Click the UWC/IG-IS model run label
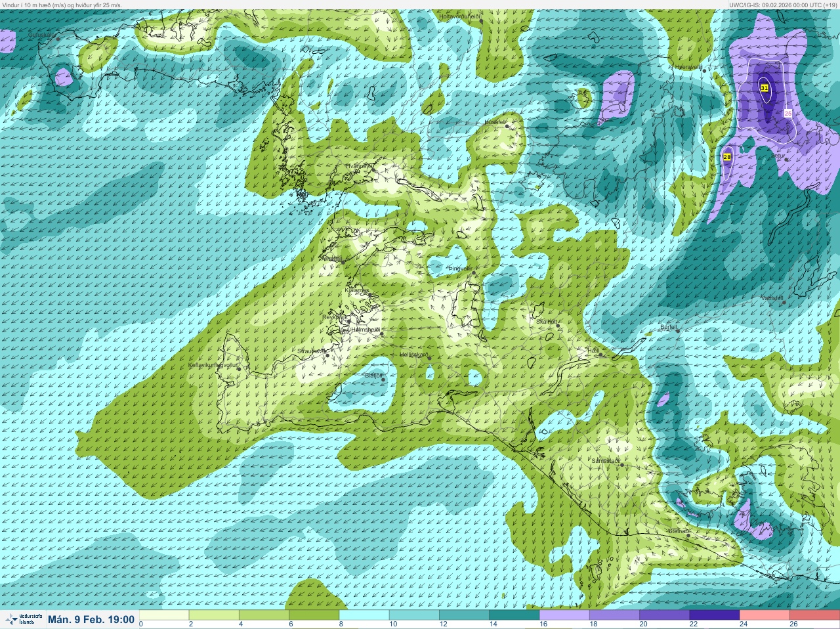 click(x=784, y=5)
